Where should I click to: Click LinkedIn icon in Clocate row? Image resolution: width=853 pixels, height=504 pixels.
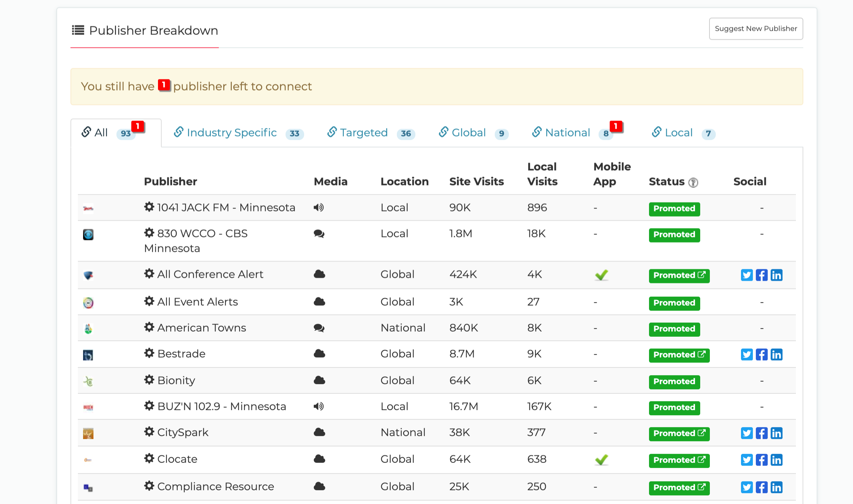pos(776,460)
